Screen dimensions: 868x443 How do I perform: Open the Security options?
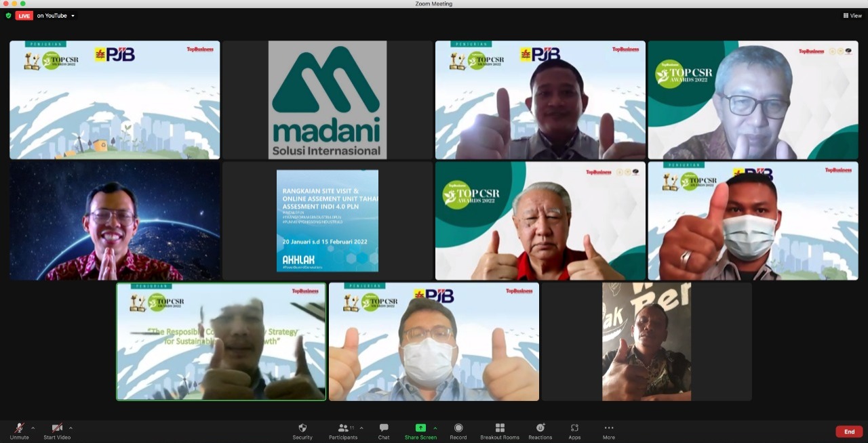pos(302,431)
